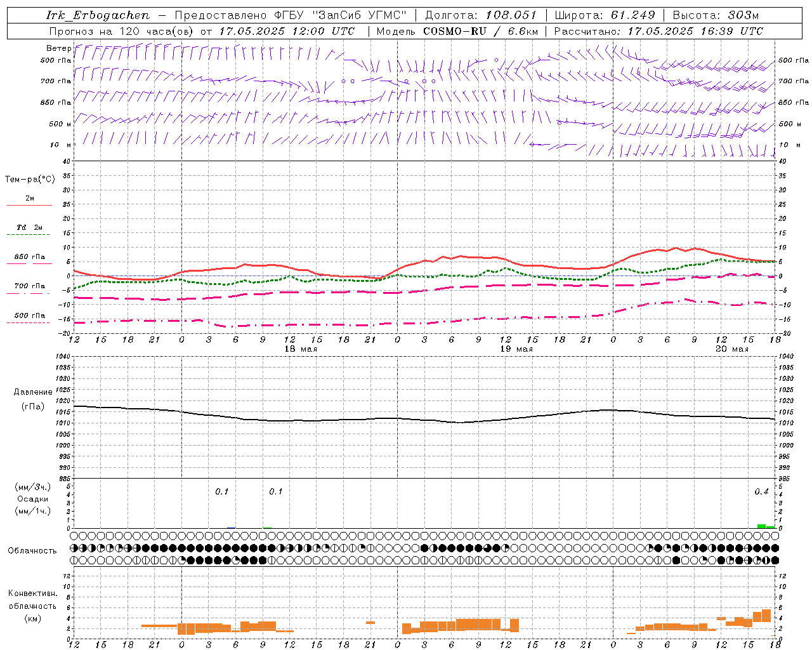Click the "Ветер" wind panel label
The width and height of the screenshot is (812, 650).
click(x=59, y=48)
